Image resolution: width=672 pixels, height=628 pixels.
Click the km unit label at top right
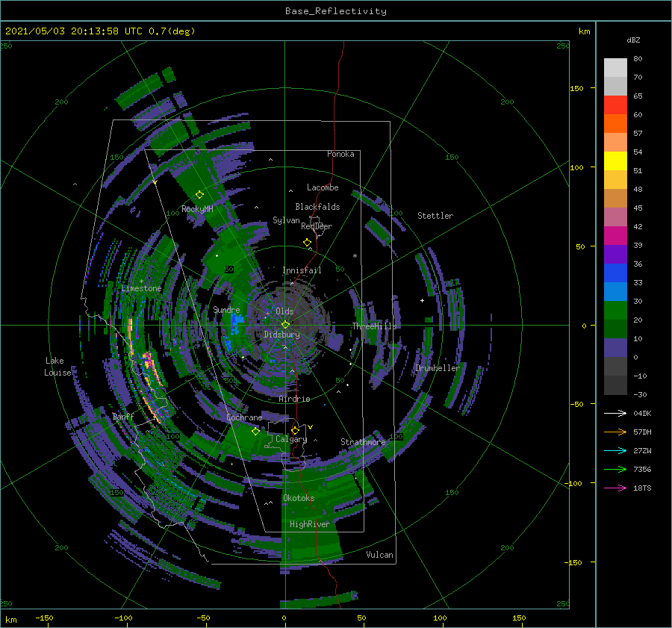point(585,31)
